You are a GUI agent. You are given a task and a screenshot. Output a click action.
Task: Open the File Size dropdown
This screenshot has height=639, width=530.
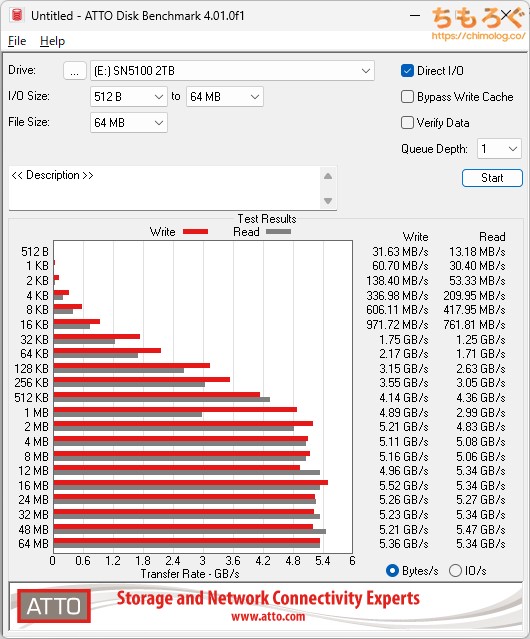coord(129,123)
